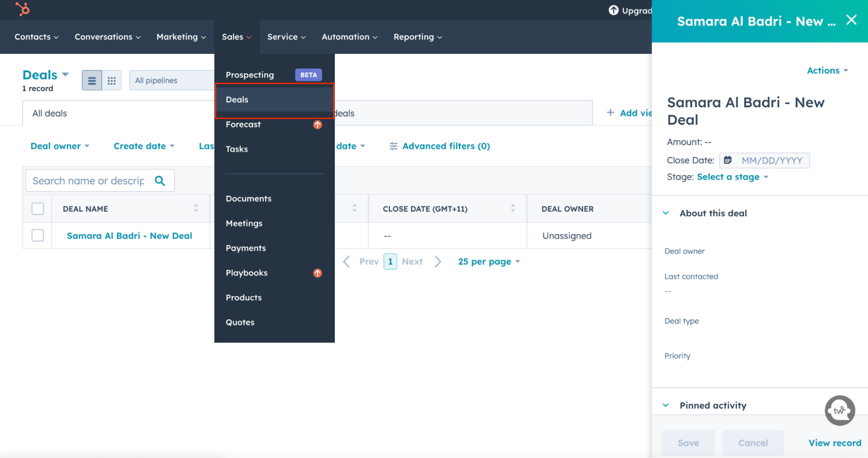
Task: Open the Select a stage dropdown
Action: click(x=733, y=177)
